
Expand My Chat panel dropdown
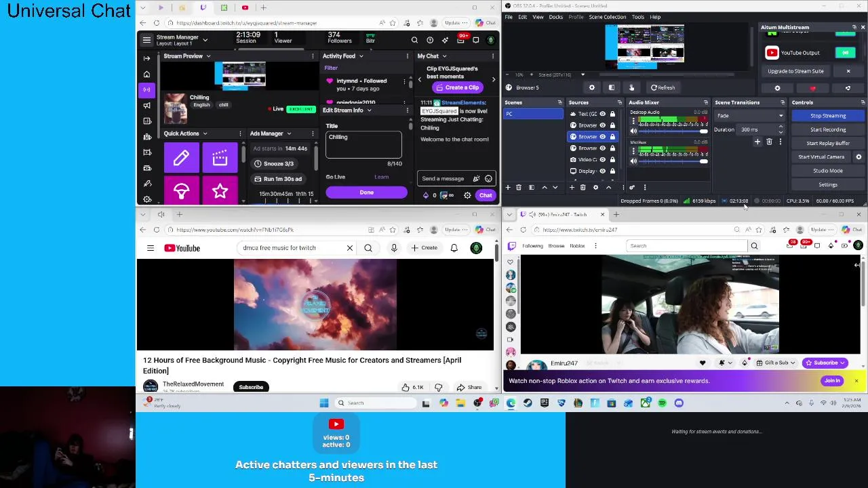pyautogui.click(x=445, y=56)
